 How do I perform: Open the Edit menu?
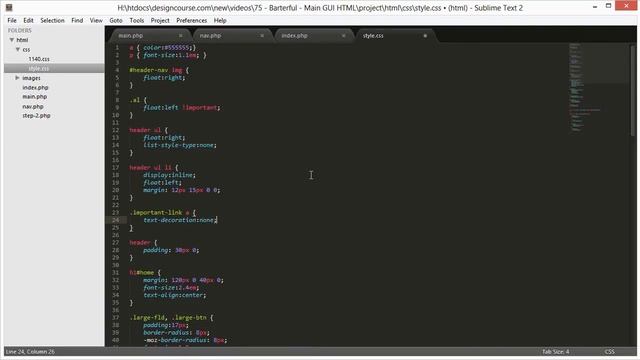pyautogui.click(x=28, y=20)
